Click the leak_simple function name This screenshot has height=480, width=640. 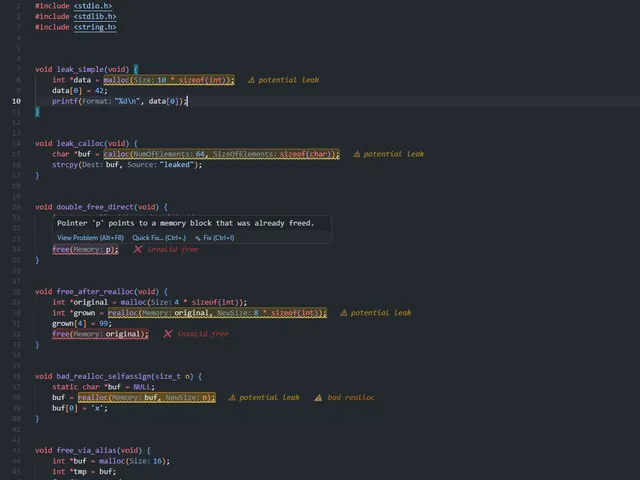click(x=80, y=69)
